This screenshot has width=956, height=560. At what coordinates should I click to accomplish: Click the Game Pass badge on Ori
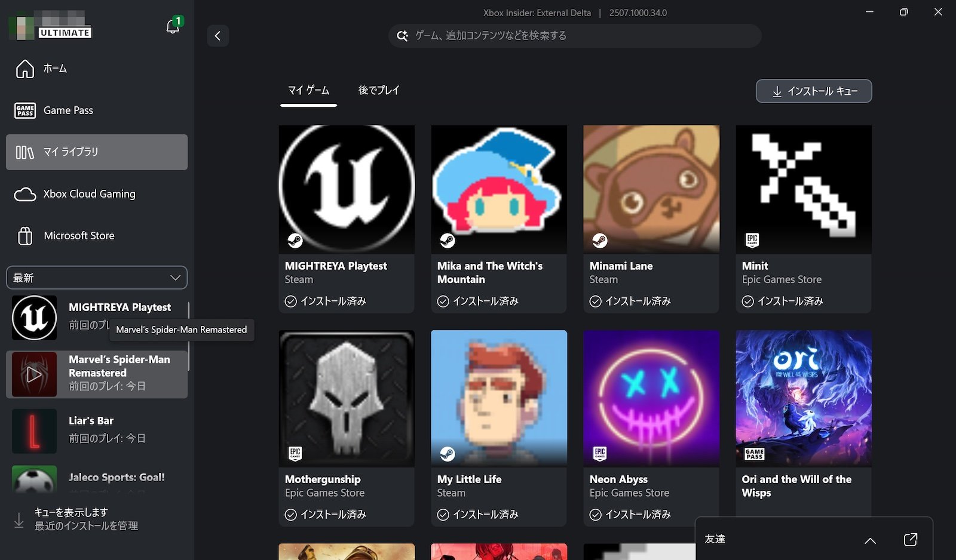[x=754, y=454]
